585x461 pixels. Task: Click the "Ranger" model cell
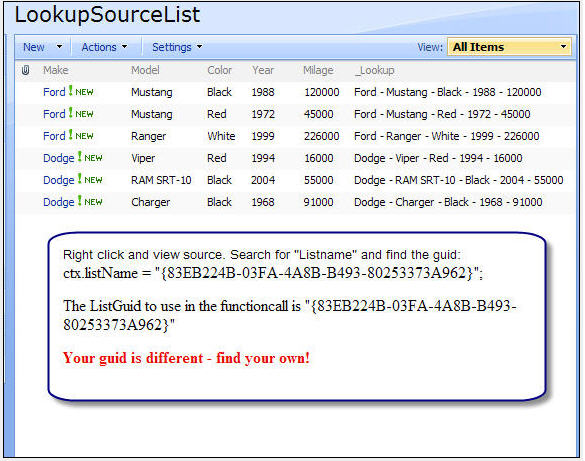148,137
